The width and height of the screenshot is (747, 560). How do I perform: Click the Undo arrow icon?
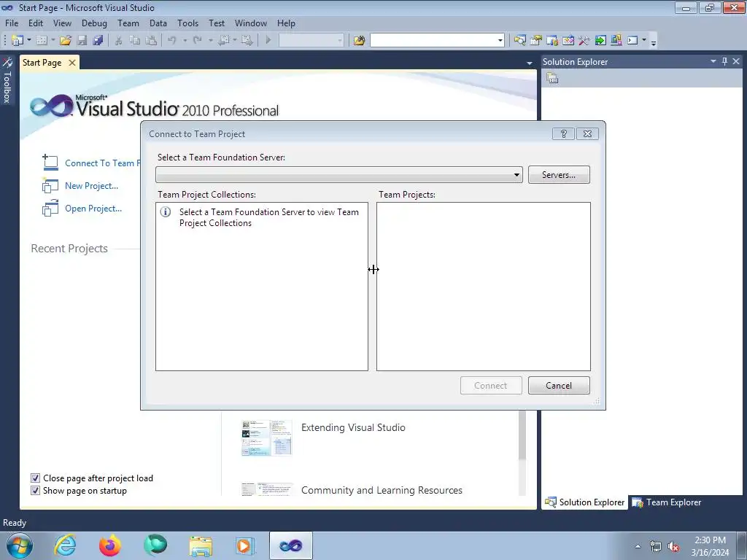(172, 41)
